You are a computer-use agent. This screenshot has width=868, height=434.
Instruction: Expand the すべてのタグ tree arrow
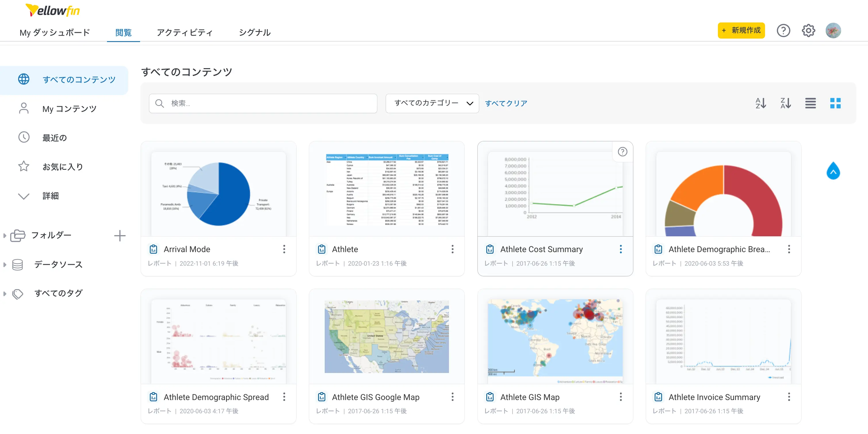[5, 294]
